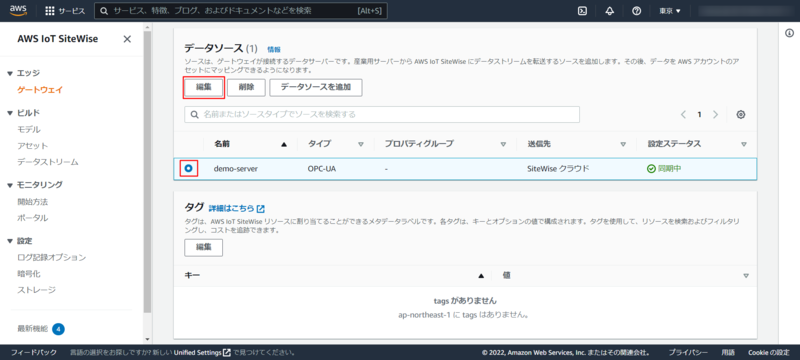Image resolution: width=800 pixels, height=360 pixels.
Task: Click the SiteWise クラウド destination cell
Action: (558, 169)
